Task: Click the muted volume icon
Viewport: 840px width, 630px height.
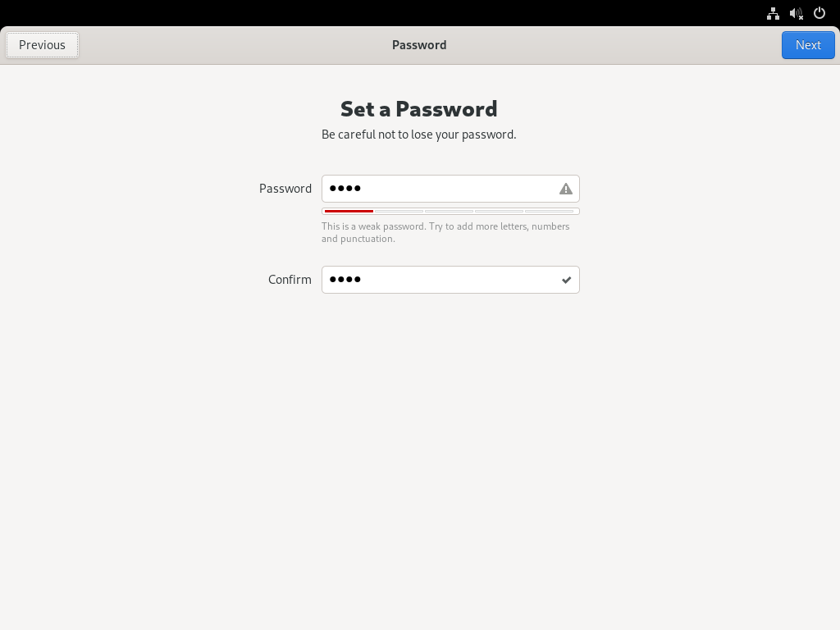Action: click(x=796, y=13)
